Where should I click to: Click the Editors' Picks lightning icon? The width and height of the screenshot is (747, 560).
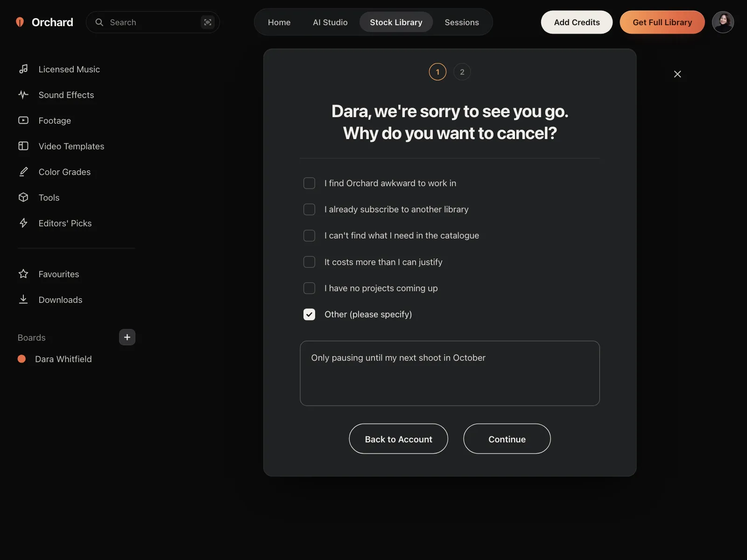[x=23, y=223]
